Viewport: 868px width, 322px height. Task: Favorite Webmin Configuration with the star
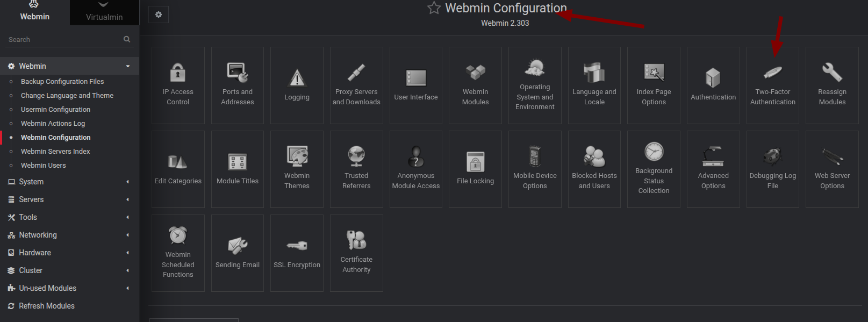click(434, 8)
